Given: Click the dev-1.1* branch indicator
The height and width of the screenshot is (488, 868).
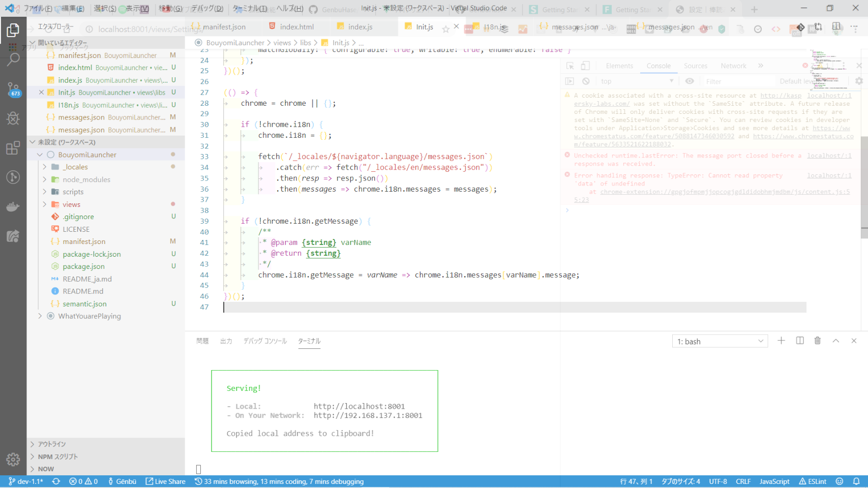Looking at the screenshot, I should tap(26, 481).
